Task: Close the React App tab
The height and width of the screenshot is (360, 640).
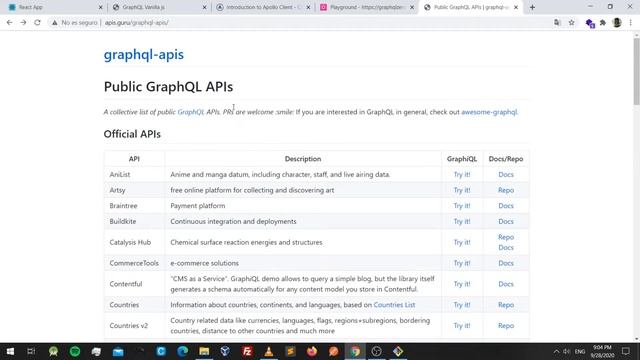Action: 101,7
